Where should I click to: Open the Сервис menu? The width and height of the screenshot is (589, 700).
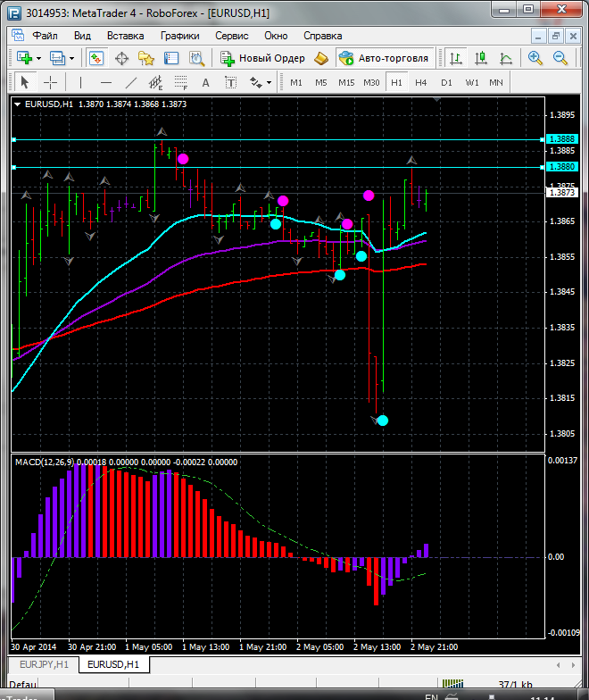[232, 36]
